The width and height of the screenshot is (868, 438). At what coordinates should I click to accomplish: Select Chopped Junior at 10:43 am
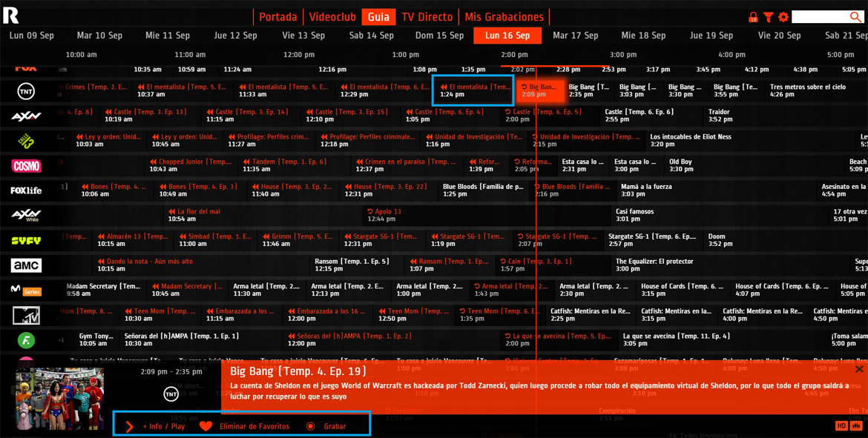click(x=191, y=165)
